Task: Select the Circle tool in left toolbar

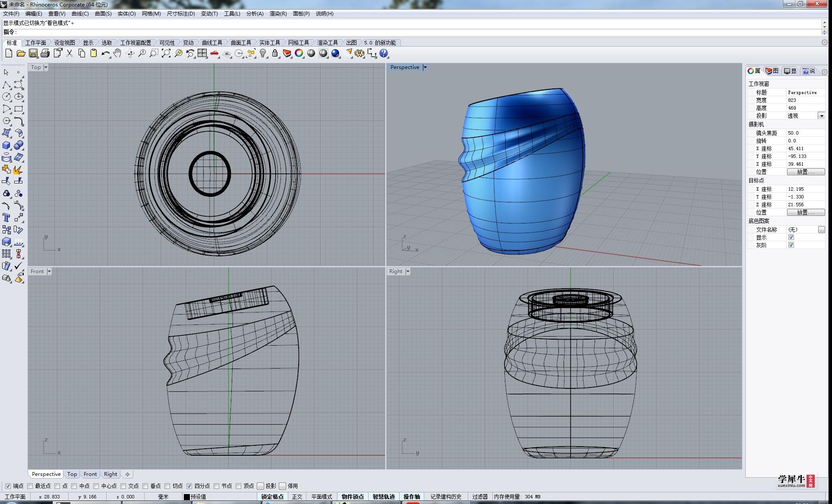Action: tap(6, 97)
